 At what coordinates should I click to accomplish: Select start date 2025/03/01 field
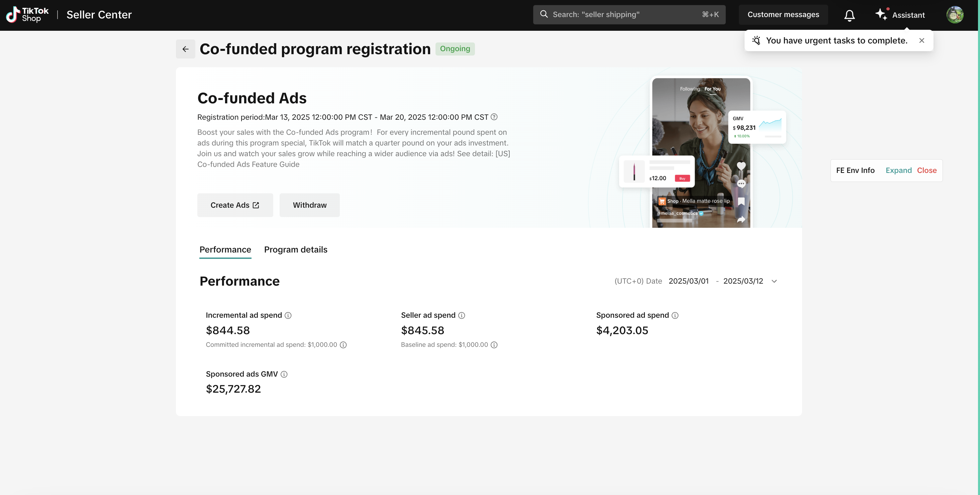(688, 281)
